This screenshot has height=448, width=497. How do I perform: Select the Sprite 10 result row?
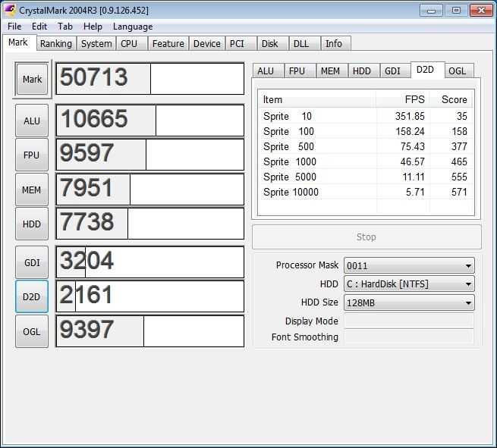click(366, 116)
